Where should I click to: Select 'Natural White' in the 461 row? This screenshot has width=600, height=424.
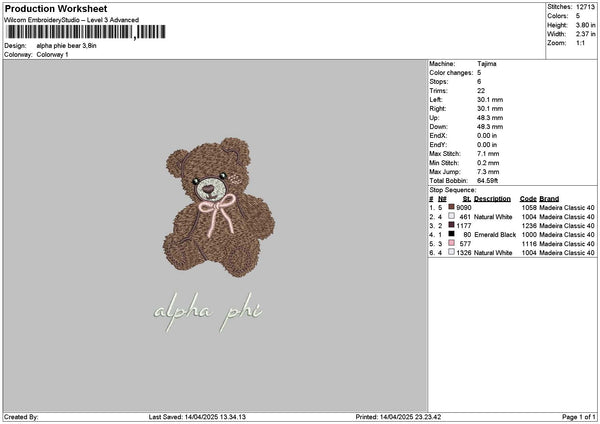[x=493, y=217]
